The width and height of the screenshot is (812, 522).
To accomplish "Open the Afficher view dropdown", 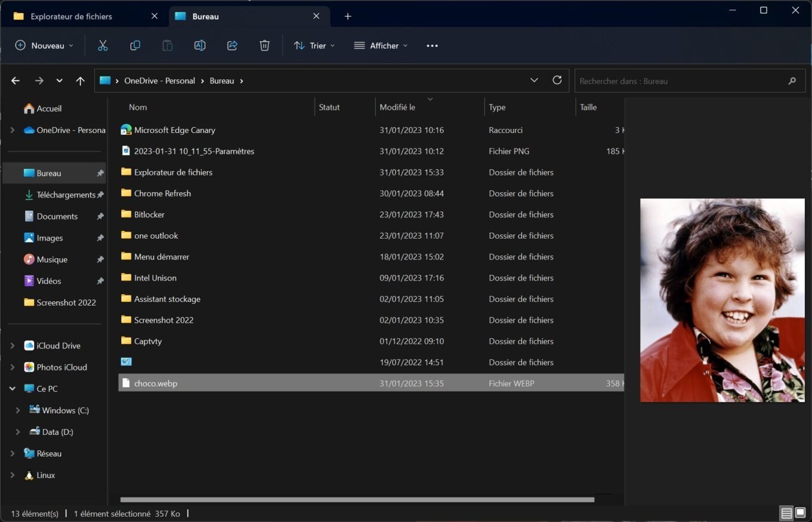I will pyautogui.click(x=380, y=45).
